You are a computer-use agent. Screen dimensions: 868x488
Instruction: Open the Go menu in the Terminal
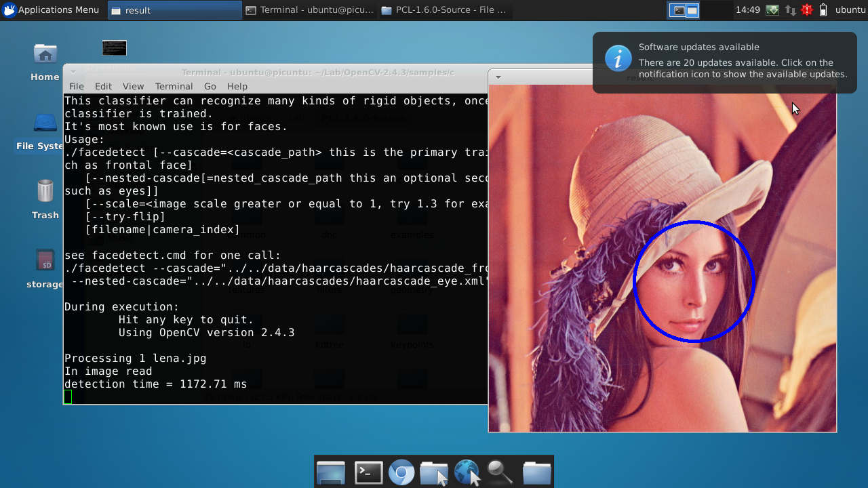click(210, 86)
